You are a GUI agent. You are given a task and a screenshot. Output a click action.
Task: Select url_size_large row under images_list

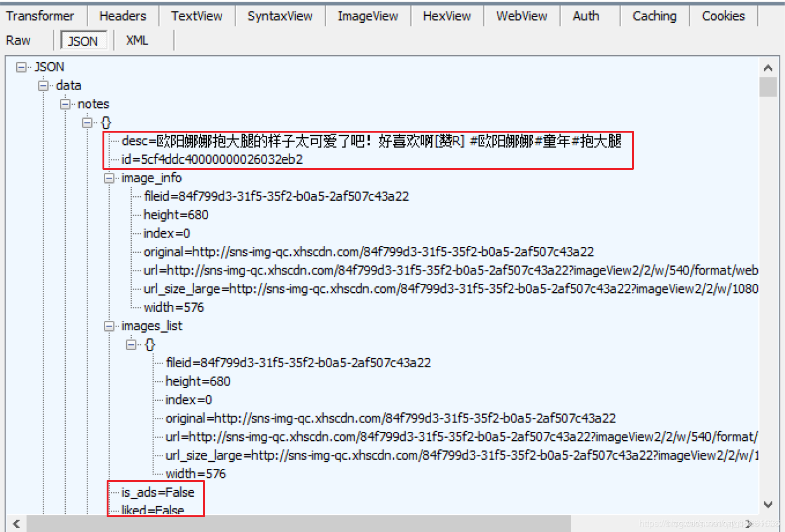pos(462,455)
